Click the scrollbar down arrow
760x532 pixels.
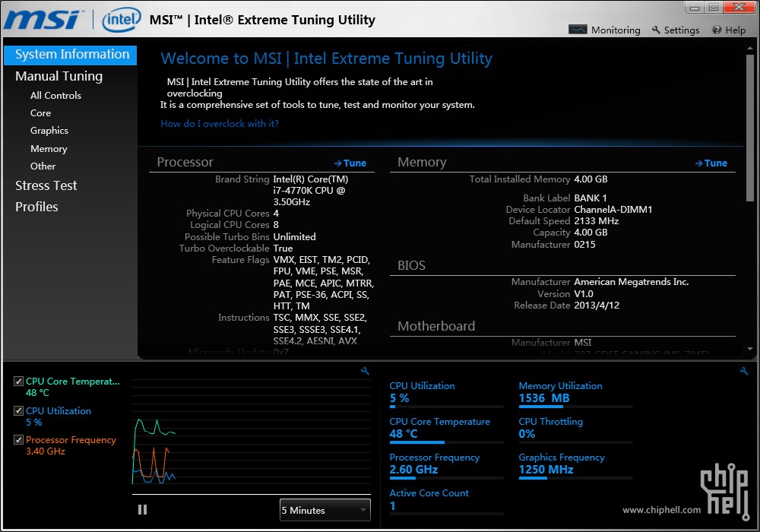(x=750, y=349)
